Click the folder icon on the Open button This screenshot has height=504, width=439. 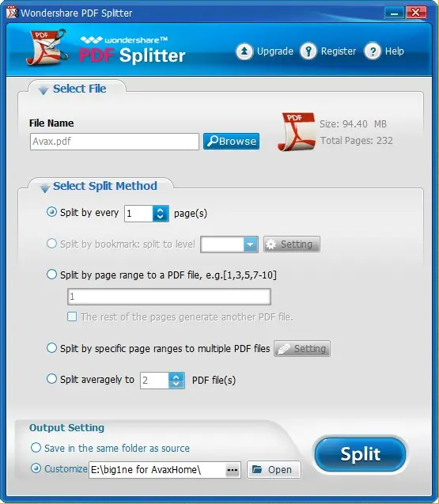[x=257, y=469]
